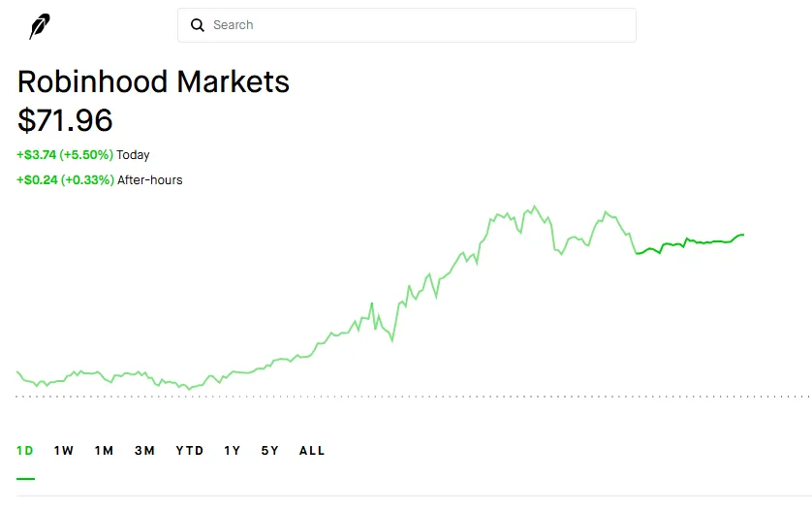Select the YTD chart range

190,450
